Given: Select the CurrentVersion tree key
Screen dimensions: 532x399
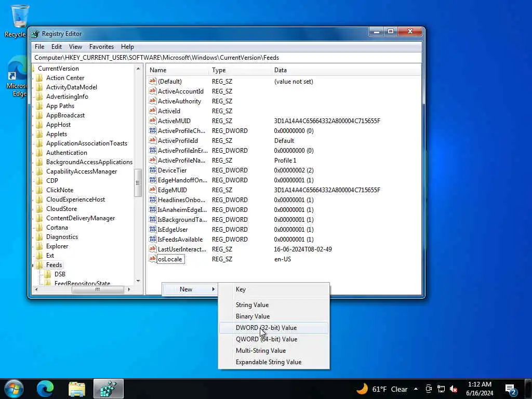Looking at the screenshot, I should point(58,68).
